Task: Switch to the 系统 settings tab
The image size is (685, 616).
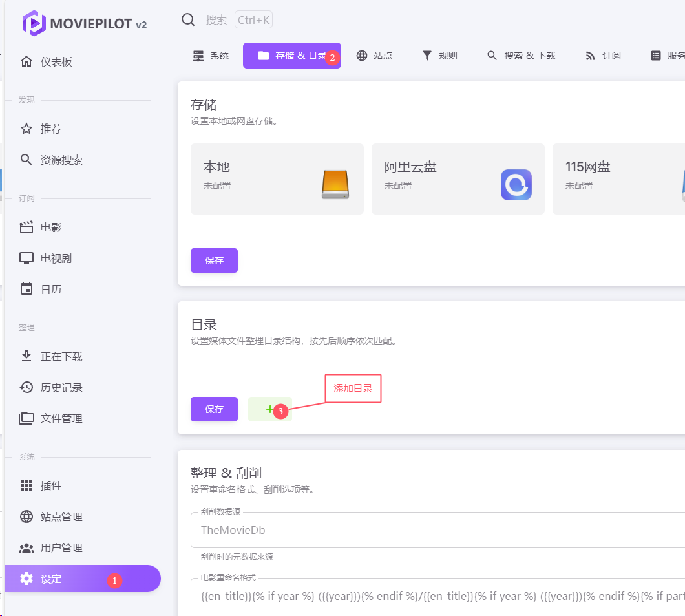Action: pos(211,56)
